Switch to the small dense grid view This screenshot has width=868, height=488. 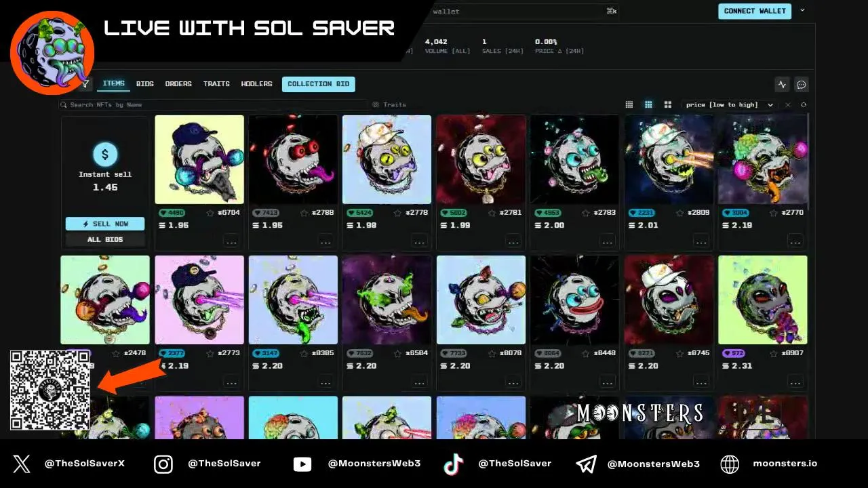[629, 105]
